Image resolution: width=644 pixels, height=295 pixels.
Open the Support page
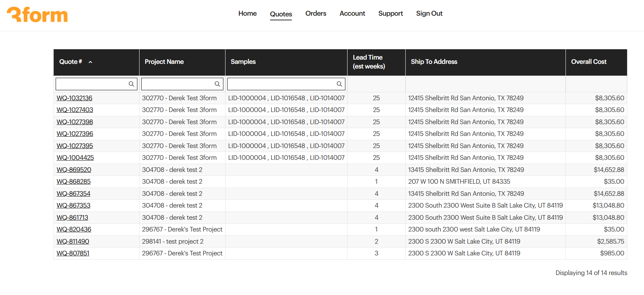pos(390,14)
